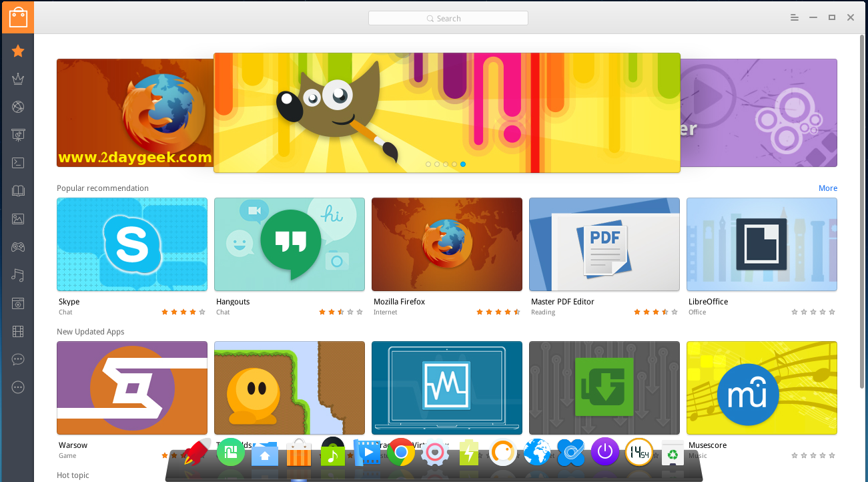The width and height of the screenshot is (868, 482).
Task: Open the blue globe network dock icon
Action: click(x=537, y=453)
